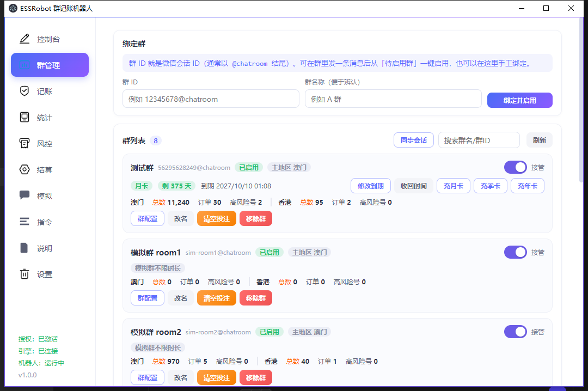
Task: Click the 剩 375 天 badge
Action: coord(176,186)
